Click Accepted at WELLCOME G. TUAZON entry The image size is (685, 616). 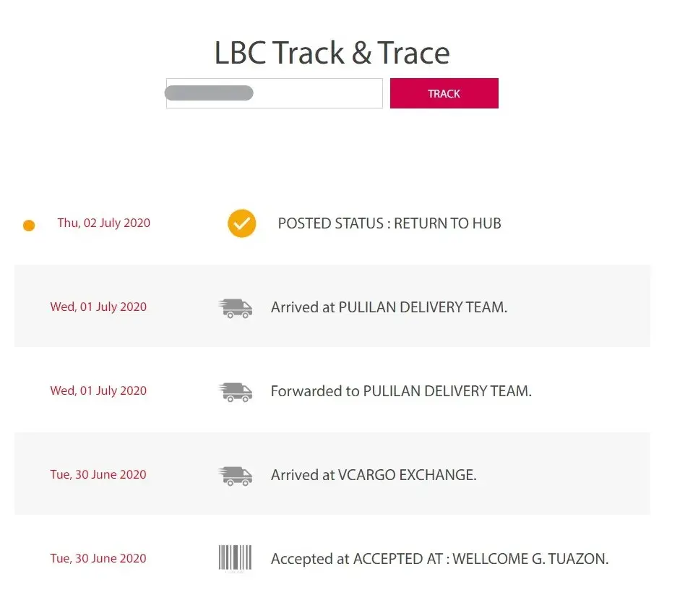[x=439, y=559]
